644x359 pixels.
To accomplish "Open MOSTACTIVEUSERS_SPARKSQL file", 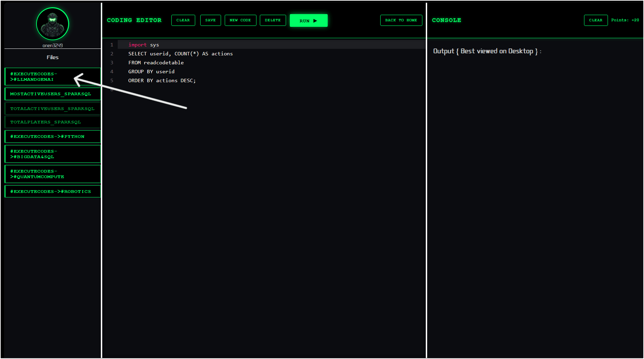I will 53,94.
